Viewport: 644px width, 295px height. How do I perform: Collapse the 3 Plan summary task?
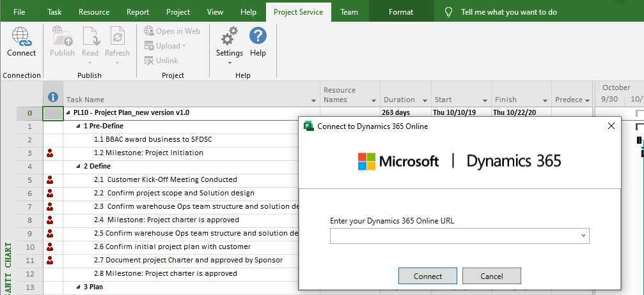point(79,287)
